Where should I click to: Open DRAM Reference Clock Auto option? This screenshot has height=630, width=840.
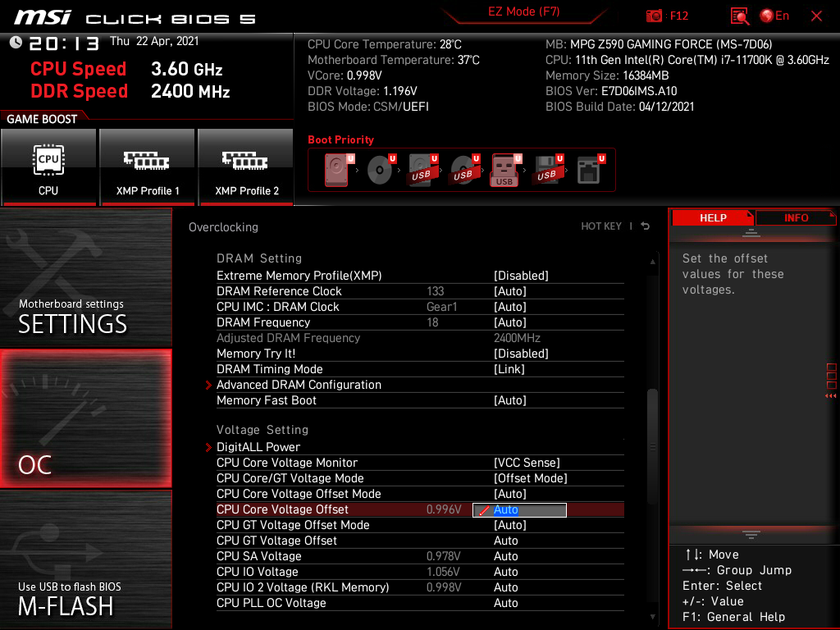pos(510,291)
